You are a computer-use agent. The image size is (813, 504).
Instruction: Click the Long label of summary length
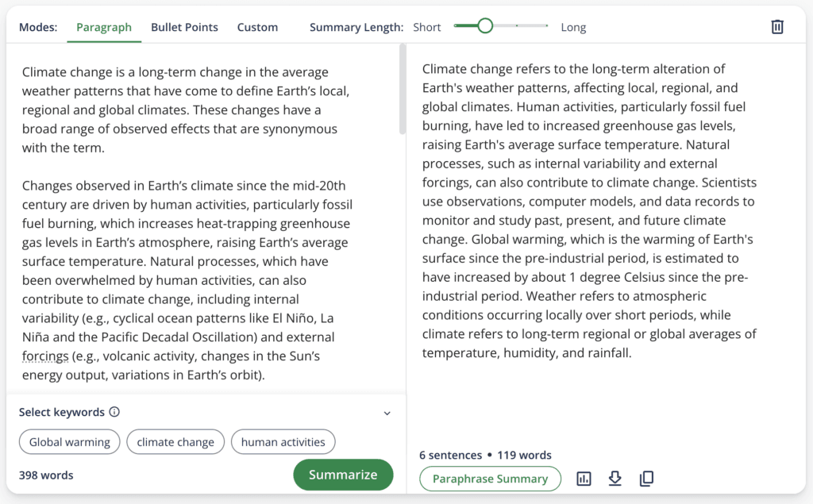click(573, 27)
